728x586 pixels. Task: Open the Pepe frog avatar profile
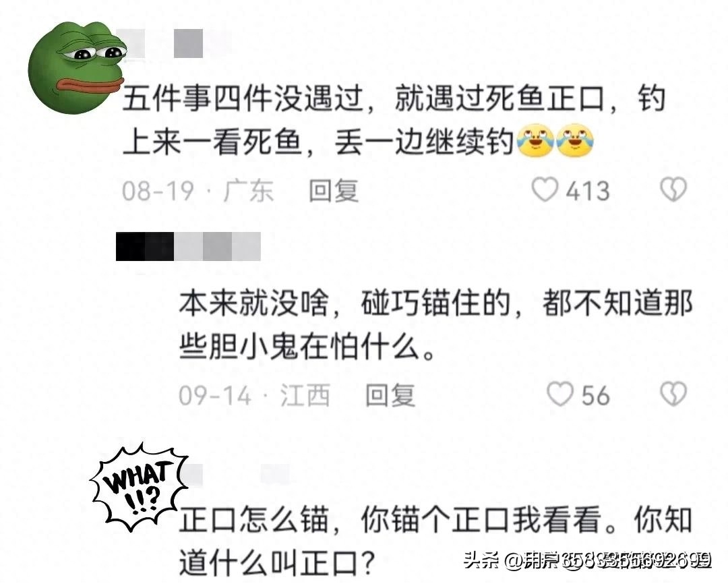78,67
